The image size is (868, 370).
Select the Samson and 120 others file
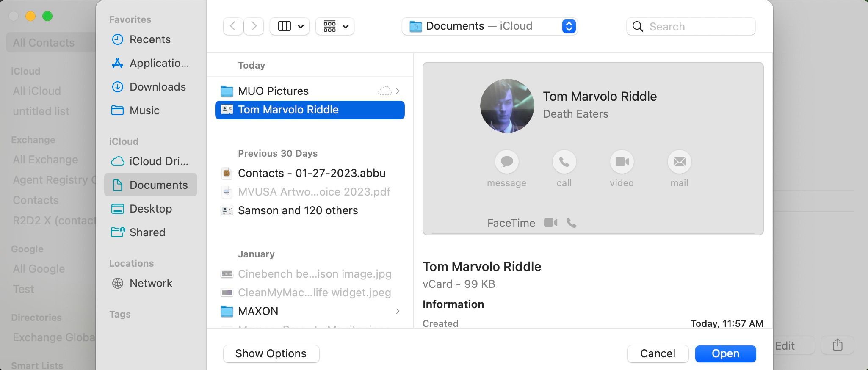click(x=298, y=210)
